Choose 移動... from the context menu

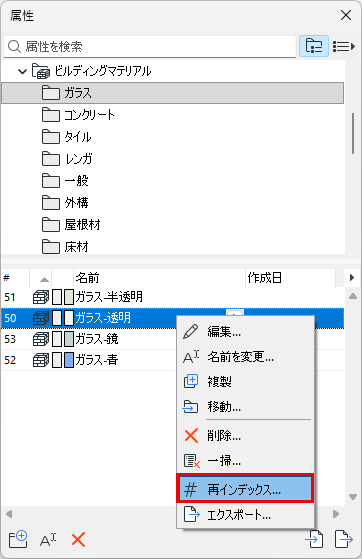pyautogui.click(x=245, y=406)
